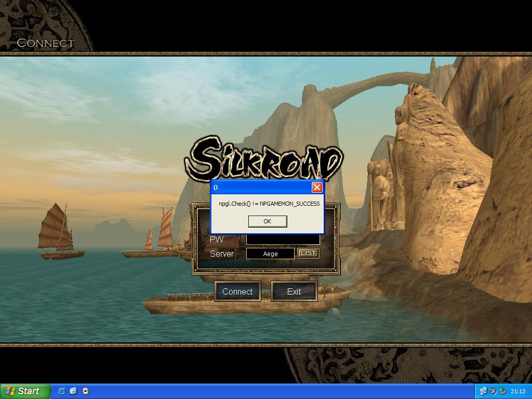Focus the PW password field

pyautogui.click(x=283, y=240)
